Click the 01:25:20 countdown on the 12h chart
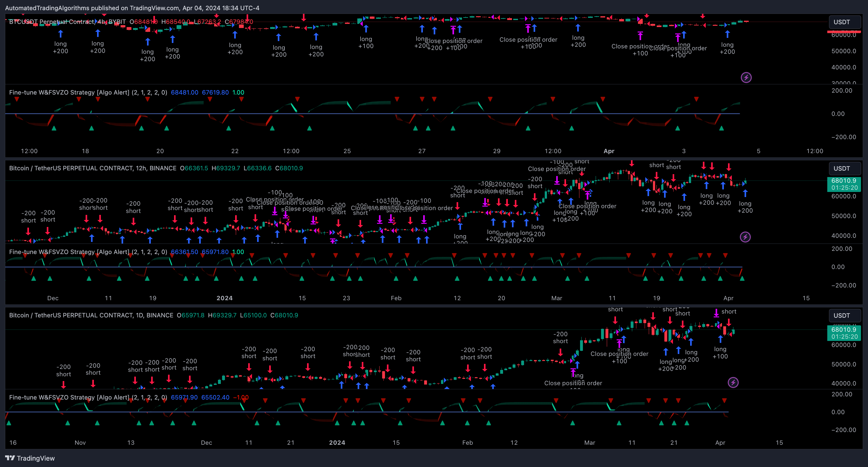 pos(844,188)
